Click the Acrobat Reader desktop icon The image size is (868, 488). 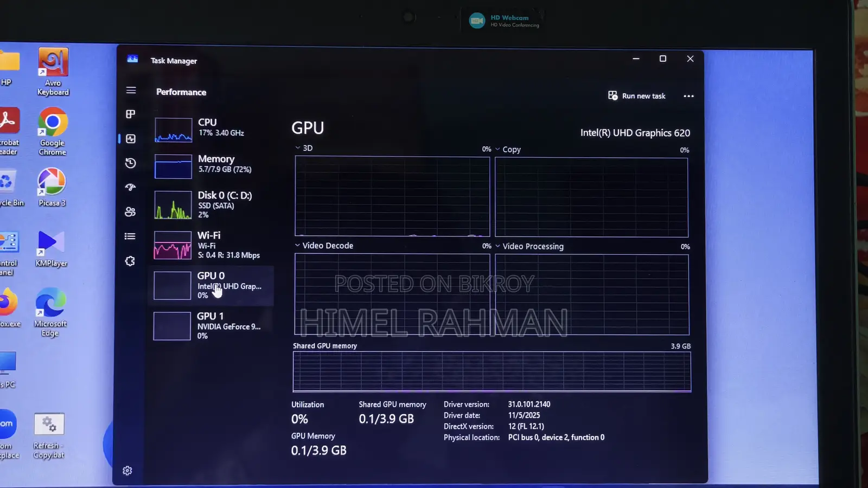click(x=9, y=132)
